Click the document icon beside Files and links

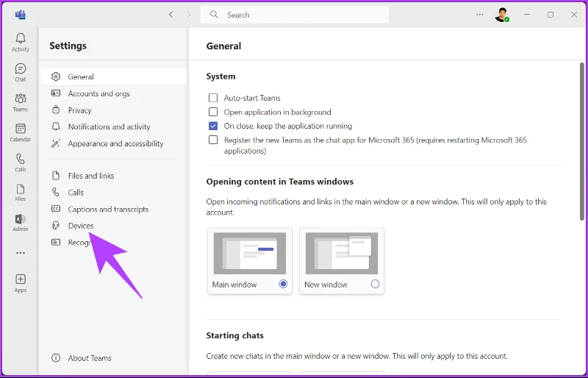(56, 175)
